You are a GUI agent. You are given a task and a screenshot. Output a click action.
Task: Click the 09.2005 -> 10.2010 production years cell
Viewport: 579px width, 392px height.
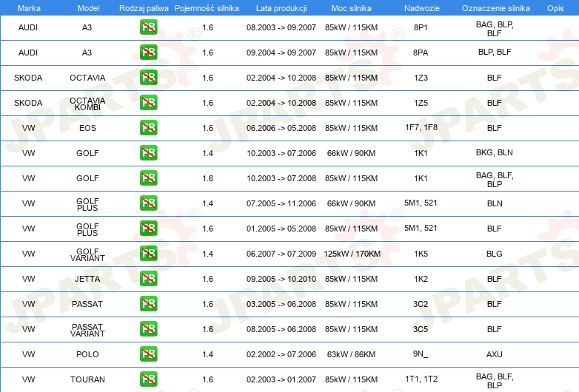281,279
